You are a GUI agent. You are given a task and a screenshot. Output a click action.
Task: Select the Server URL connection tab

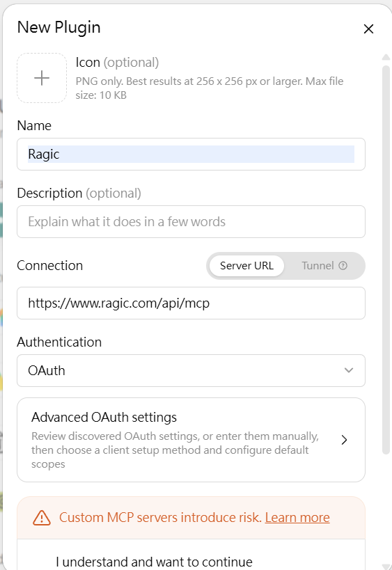(246, 266)
